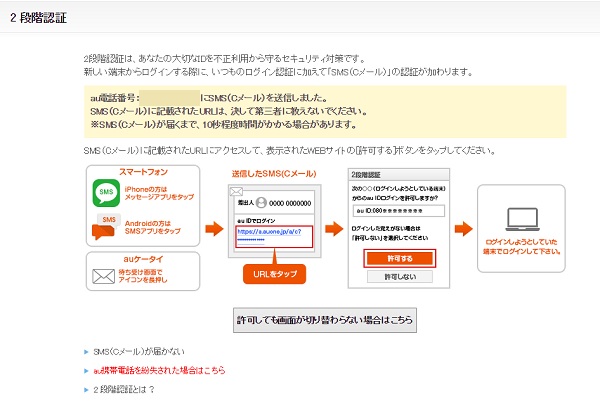Click the 許可しても画面が切り替わらない場合はこちら button
This screenshot has height=402, width=600.
tap(325, 320)
